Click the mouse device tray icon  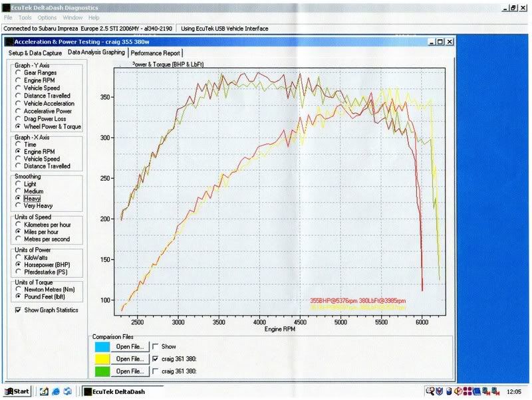[448, 391]
